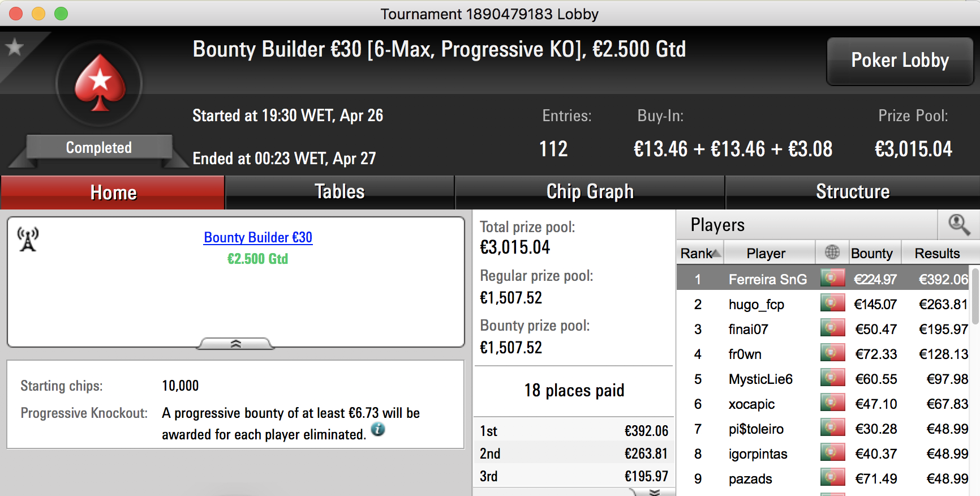
Task: Click the broadcast antenna icon
Action: tap(28, 239)
